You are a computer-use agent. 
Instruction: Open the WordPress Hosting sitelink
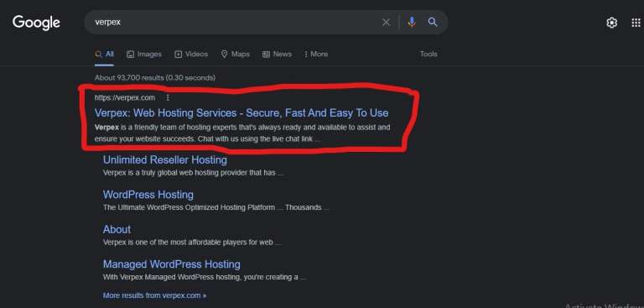coord(148,195)
